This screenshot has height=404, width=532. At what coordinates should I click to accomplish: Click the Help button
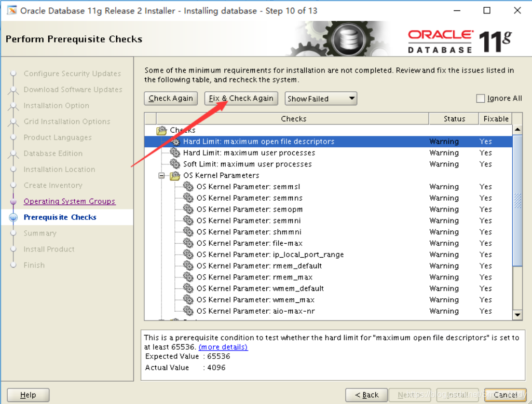coord(28,395)
